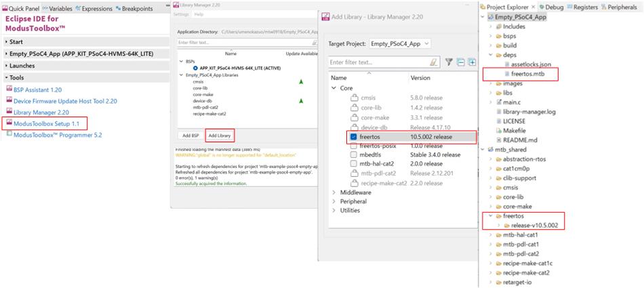Switch to the Debug tab
The image size is (644, 288).
pyautogui.click(x=552, y=7)
